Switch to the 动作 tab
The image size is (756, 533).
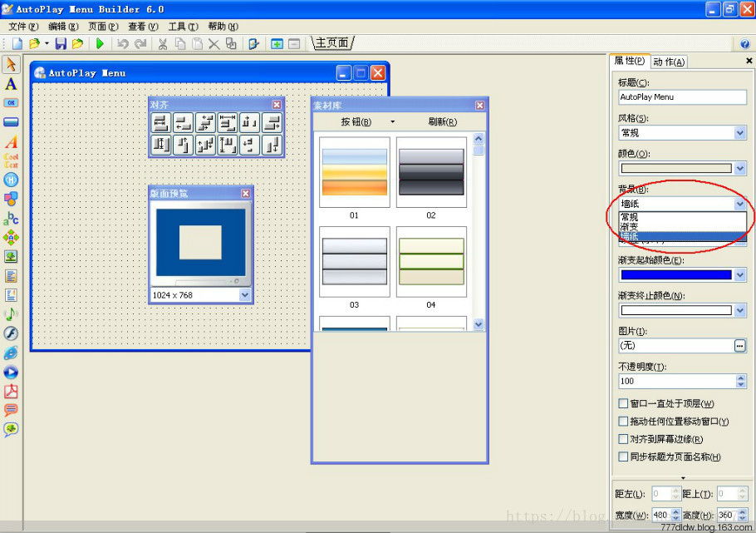(x=669, y=62)
